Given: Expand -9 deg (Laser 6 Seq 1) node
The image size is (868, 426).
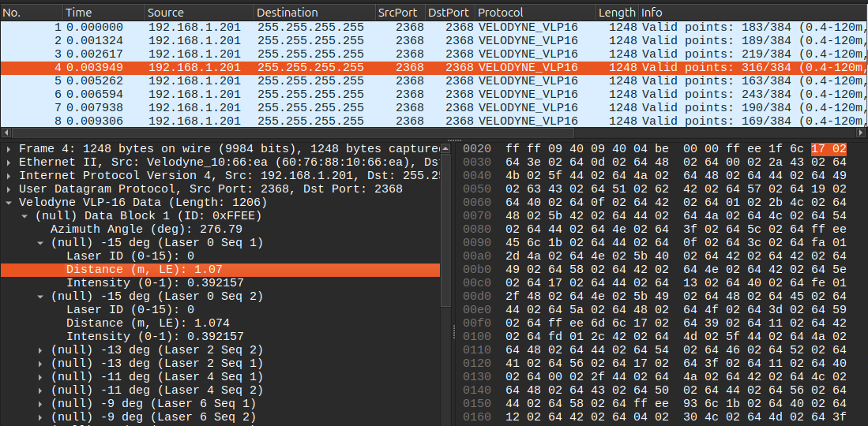Looking at the screenshot, I should click(x=40, y=403).
